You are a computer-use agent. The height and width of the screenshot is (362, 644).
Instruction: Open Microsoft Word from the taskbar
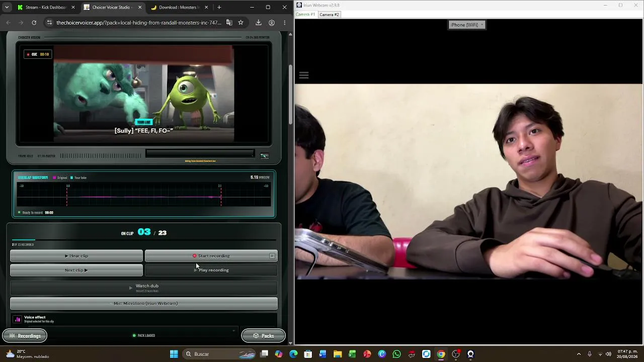323,354
